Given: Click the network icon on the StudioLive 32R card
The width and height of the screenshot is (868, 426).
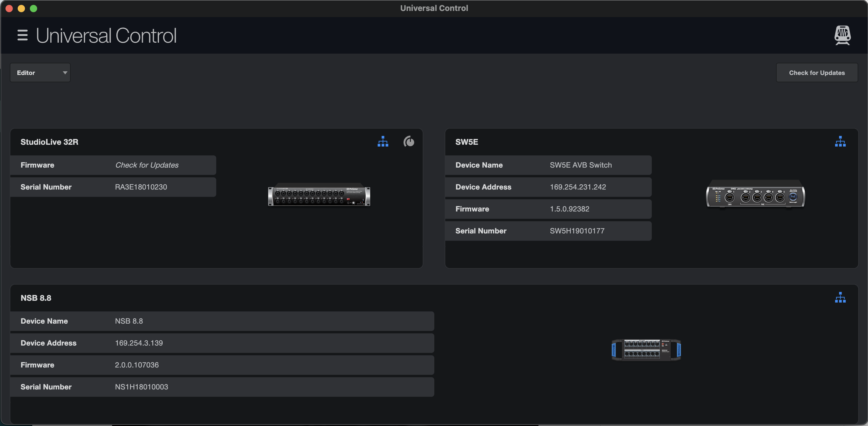Looking at the screenshot, I should tap(383, 142).
